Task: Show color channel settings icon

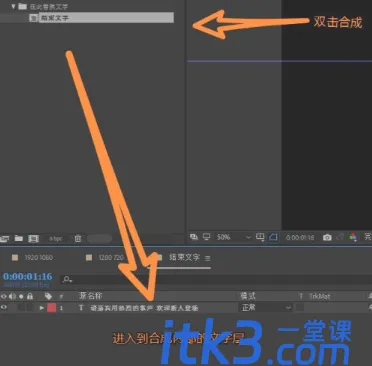Action: point(353,237)
